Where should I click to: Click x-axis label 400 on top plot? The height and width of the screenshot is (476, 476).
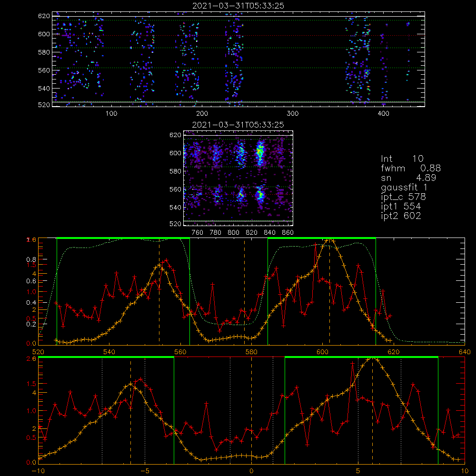click(x=383, y=114)
